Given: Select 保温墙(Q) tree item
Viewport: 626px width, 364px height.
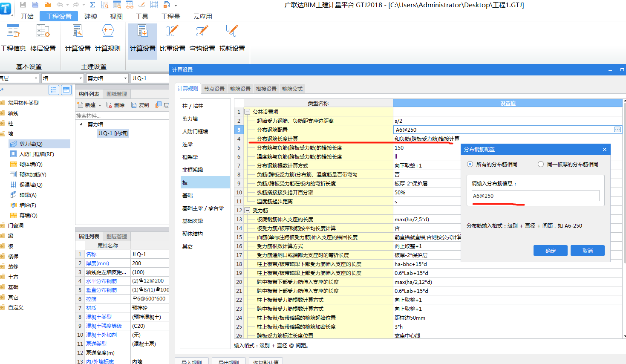Looking at the screenshot, I should (x=31, y=185).
